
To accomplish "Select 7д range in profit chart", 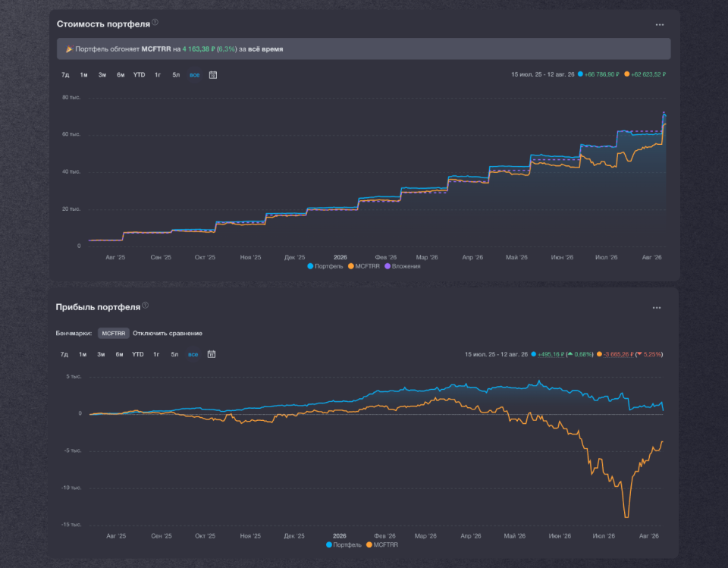I will click(x=64, y=354).
